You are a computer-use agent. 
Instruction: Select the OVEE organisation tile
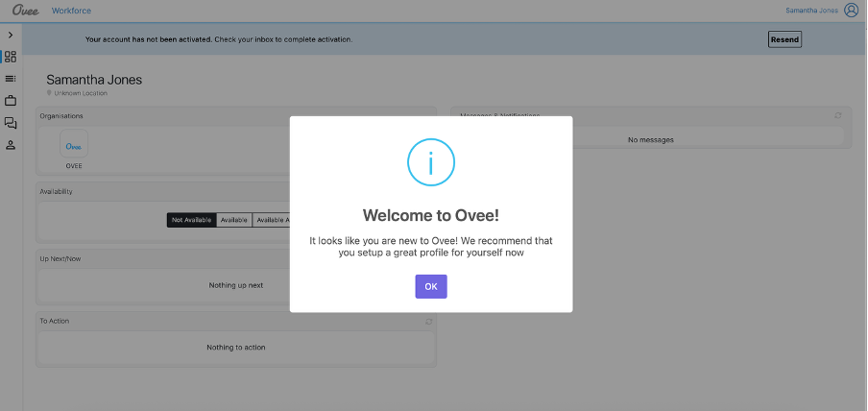(74, 147)
